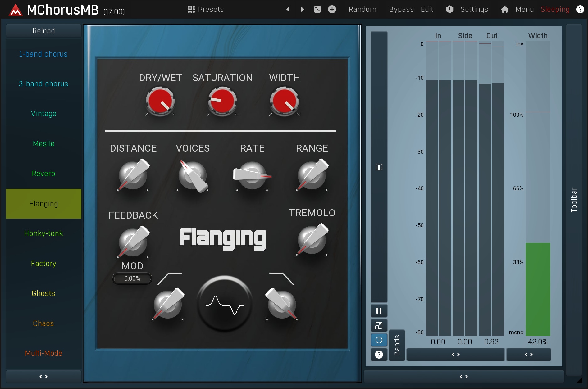The image size is (588, 389).
Task: Click the histogram meter mode icon
Action: coord(379,167)
